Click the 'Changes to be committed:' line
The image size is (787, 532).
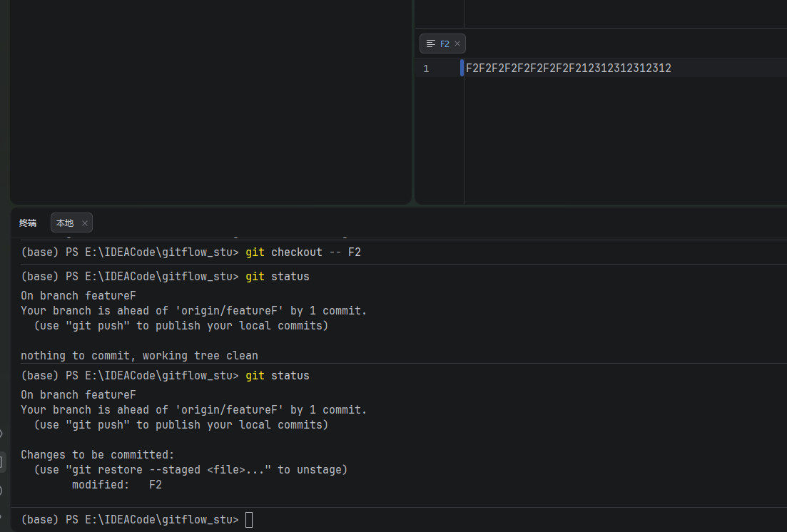coord(97,455)
